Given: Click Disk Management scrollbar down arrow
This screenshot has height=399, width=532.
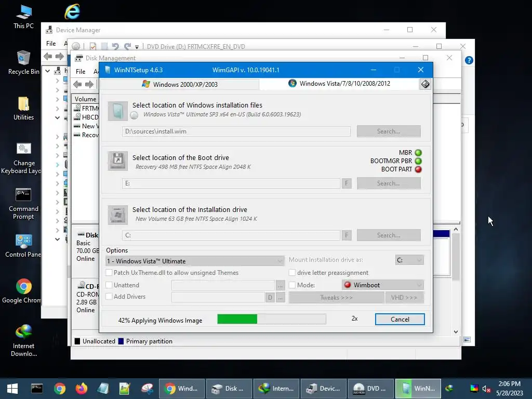Looking at the screenshot, I should [x=456, y=332].
